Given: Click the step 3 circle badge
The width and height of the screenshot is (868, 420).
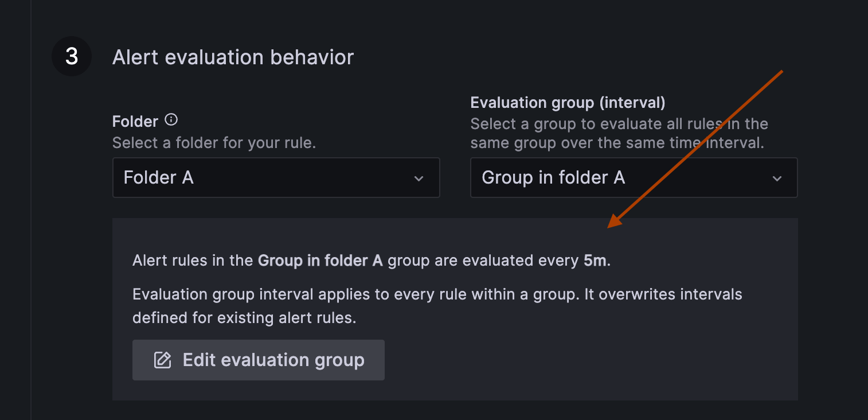Looking at the screenshot, I should [x=72, y=56].
